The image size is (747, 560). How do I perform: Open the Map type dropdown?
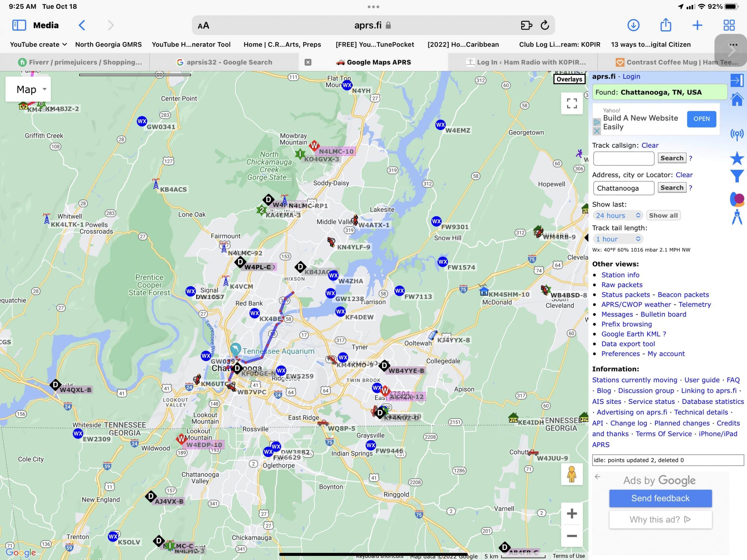28,89
